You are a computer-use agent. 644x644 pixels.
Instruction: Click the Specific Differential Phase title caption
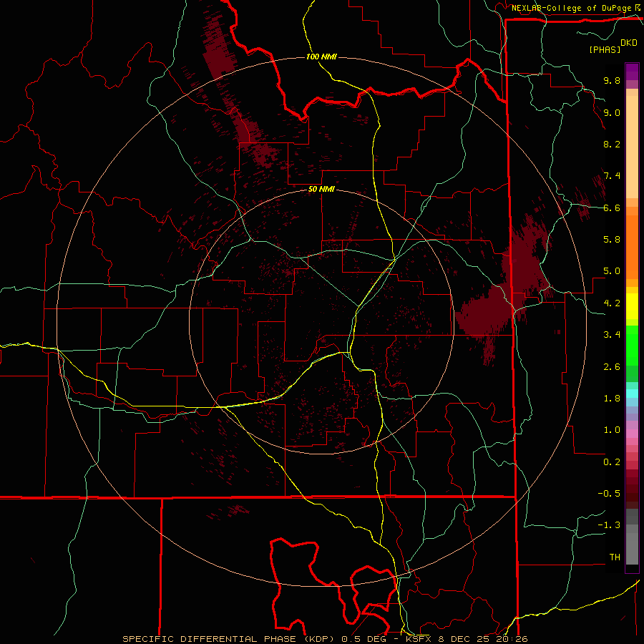[326, 639]
